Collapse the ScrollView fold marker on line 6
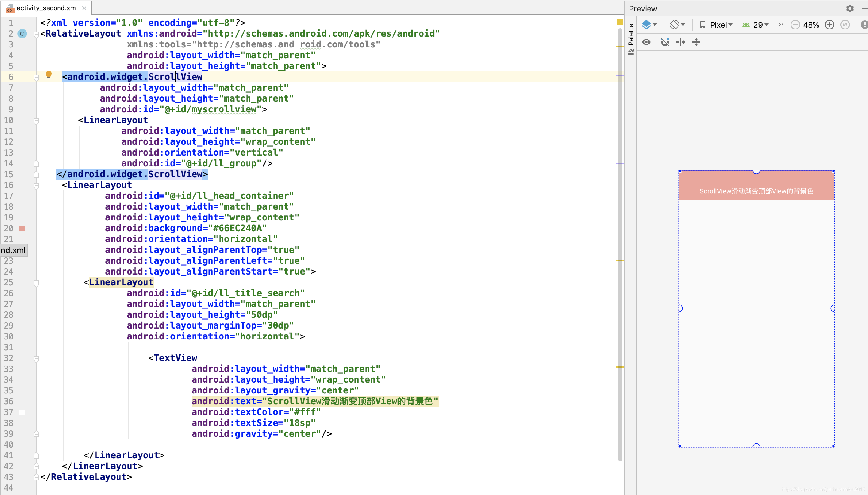 (36, 77)
